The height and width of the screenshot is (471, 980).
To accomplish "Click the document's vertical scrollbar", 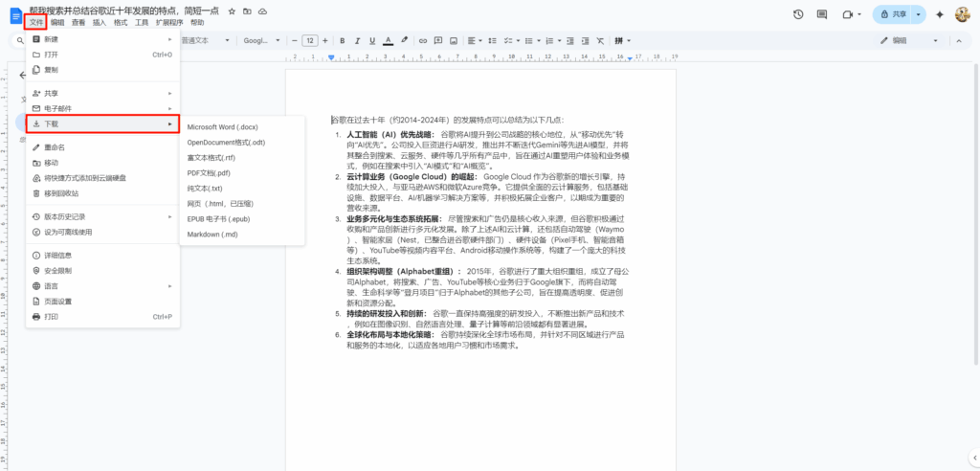I will point(975,213).
